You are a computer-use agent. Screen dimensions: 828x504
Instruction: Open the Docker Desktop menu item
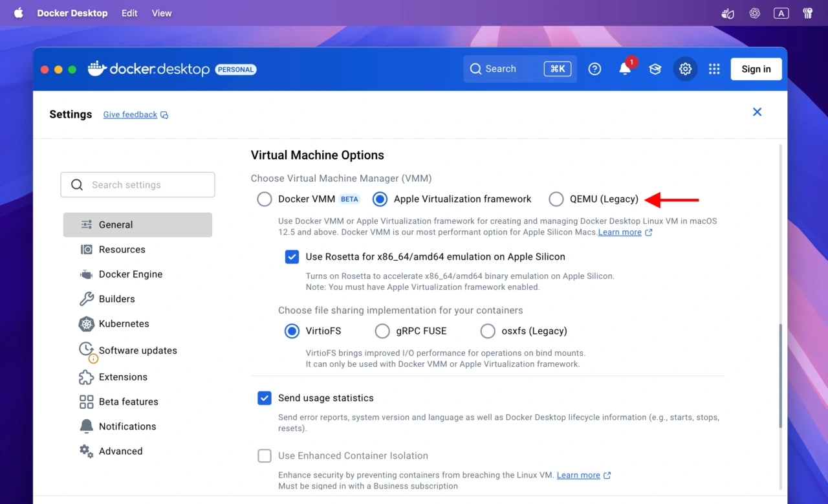coord(72,13)
